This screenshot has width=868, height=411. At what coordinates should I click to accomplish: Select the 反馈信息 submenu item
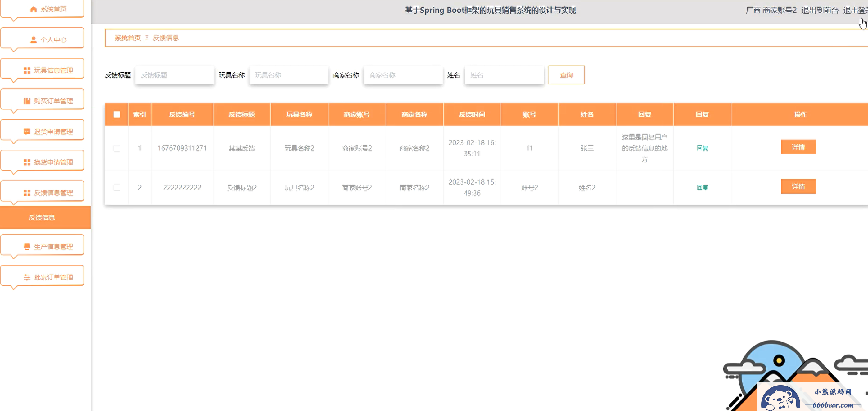(x=45, y=217)
